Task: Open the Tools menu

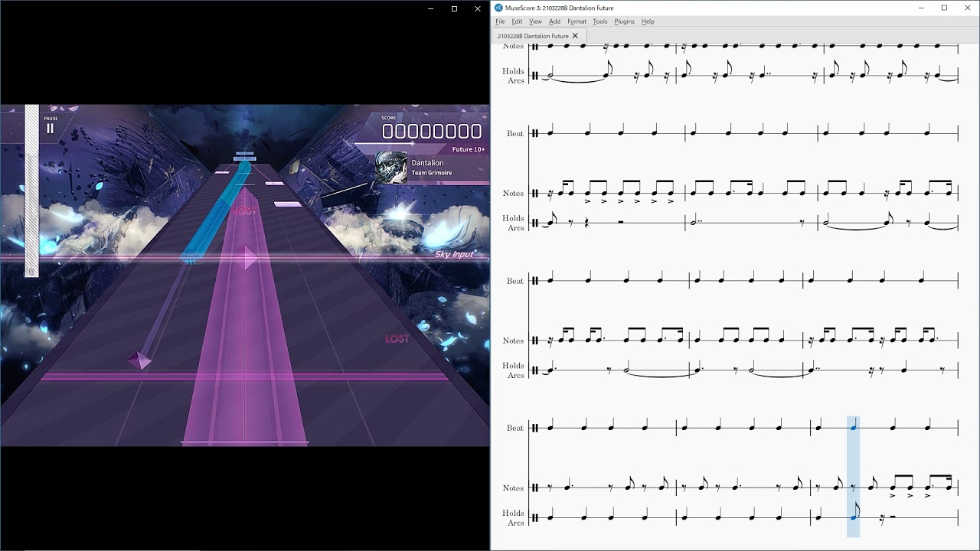Action: [x=600, y=21]
